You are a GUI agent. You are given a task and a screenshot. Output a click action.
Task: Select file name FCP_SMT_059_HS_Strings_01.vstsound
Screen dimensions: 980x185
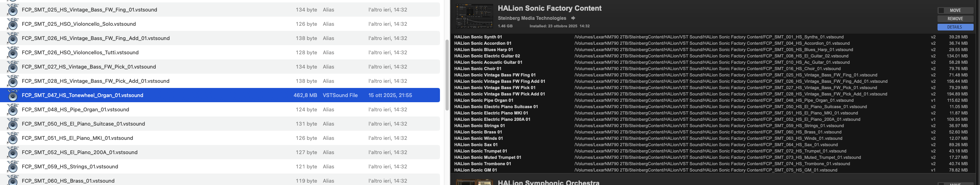(x=70, y=166)
